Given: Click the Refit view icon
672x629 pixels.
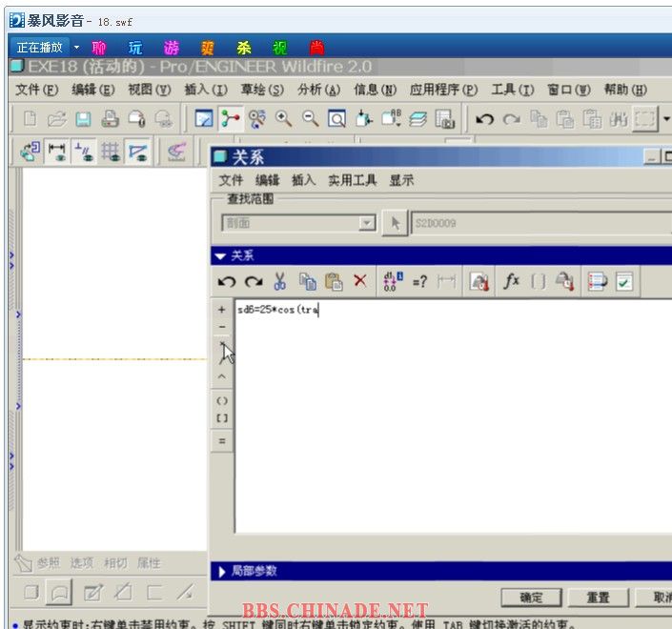Looking at the screenshot, I should 336,119.
